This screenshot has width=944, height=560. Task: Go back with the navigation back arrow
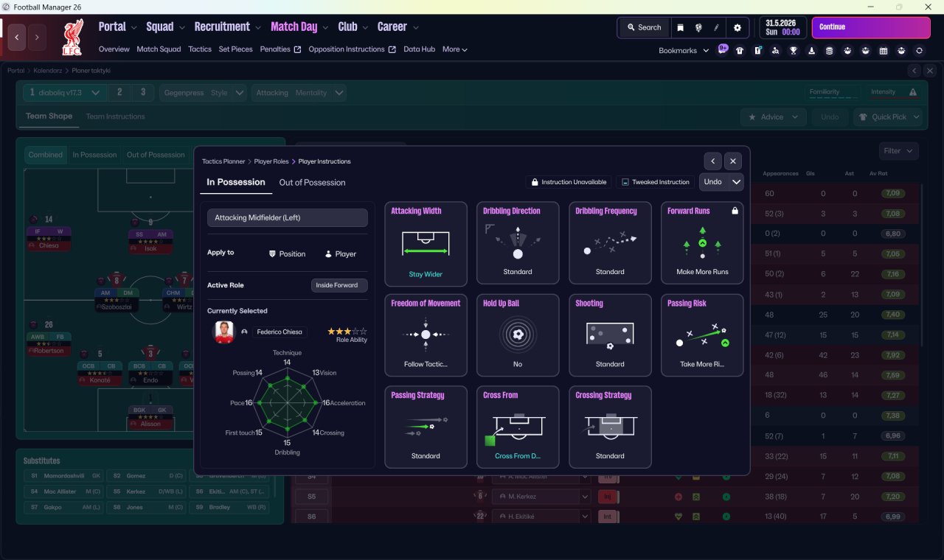[18, 36]
